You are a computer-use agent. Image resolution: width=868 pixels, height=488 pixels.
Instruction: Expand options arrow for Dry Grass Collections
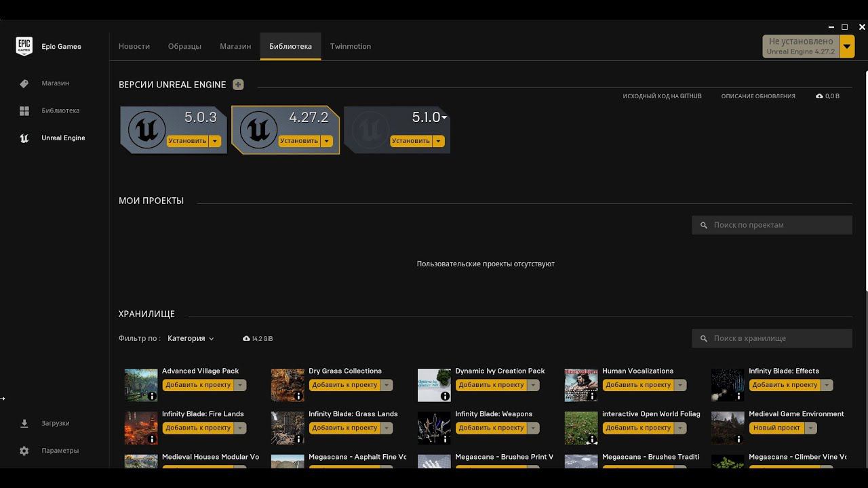coord(387,385)
